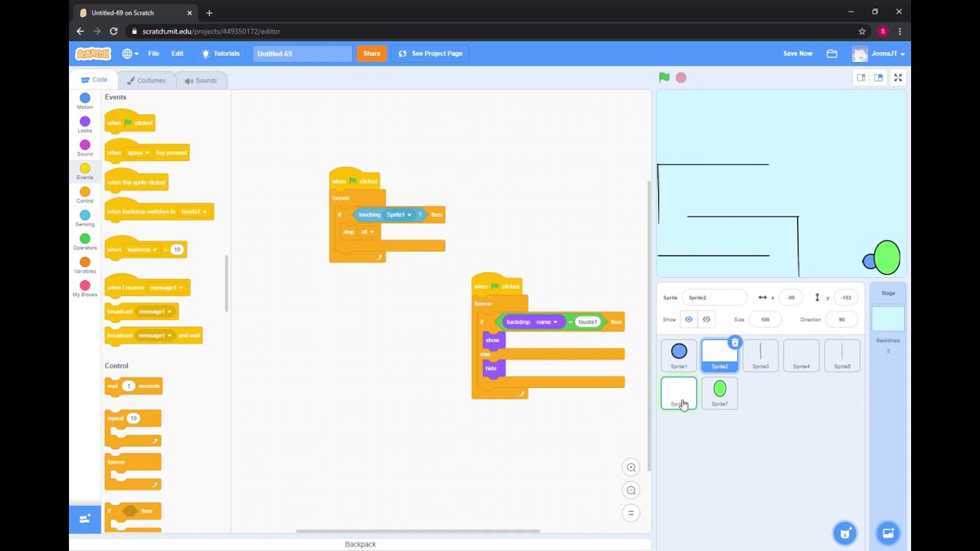The image size is (980, 551).
Task: Reload the browser page
Action: click(113, 31)
